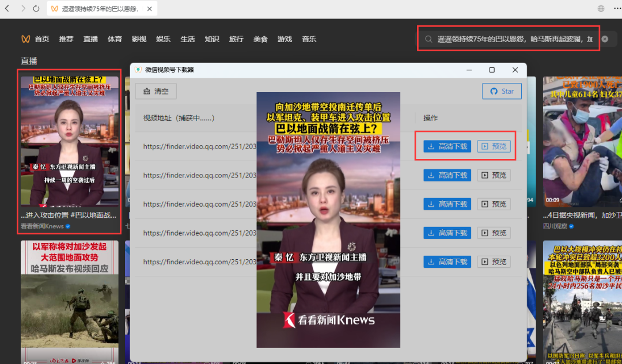Click the 直播 section heading
The width and height of the screenshot is (622, 364).
[29, 61]
